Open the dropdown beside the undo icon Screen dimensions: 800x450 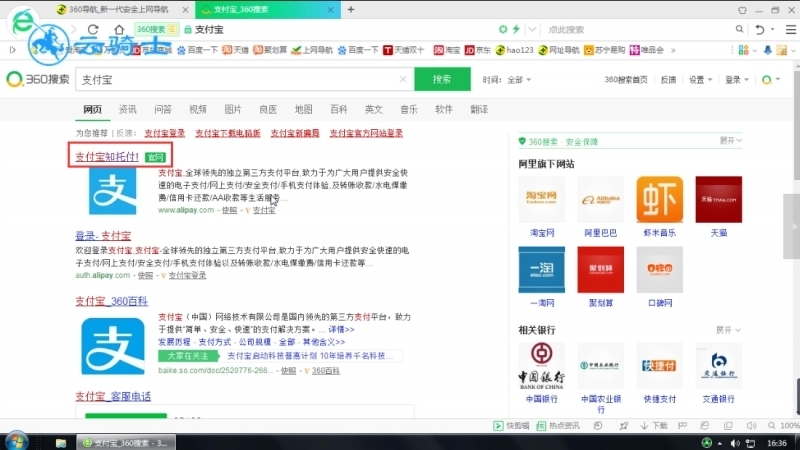[772, 30]
